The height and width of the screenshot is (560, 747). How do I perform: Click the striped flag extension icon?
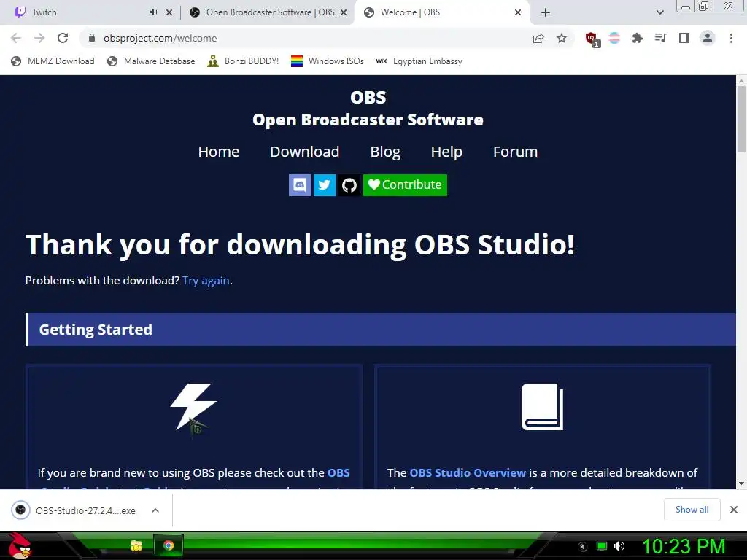[614, 38]
